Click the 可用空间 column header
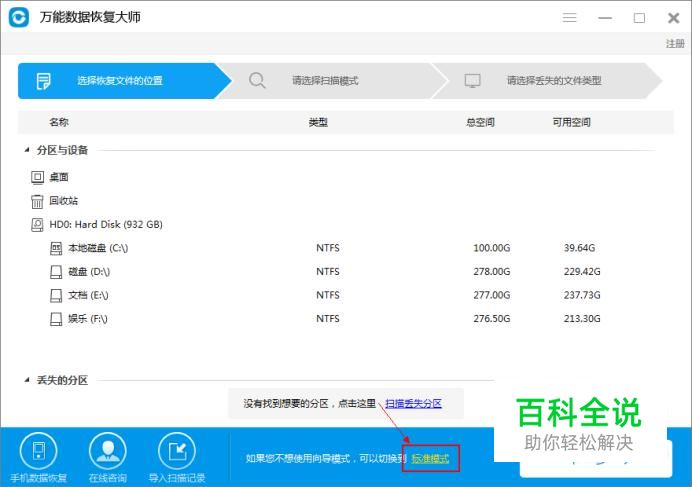Image resolution: width=692 pixels, height=487 pixels. [x=572, y=122]
